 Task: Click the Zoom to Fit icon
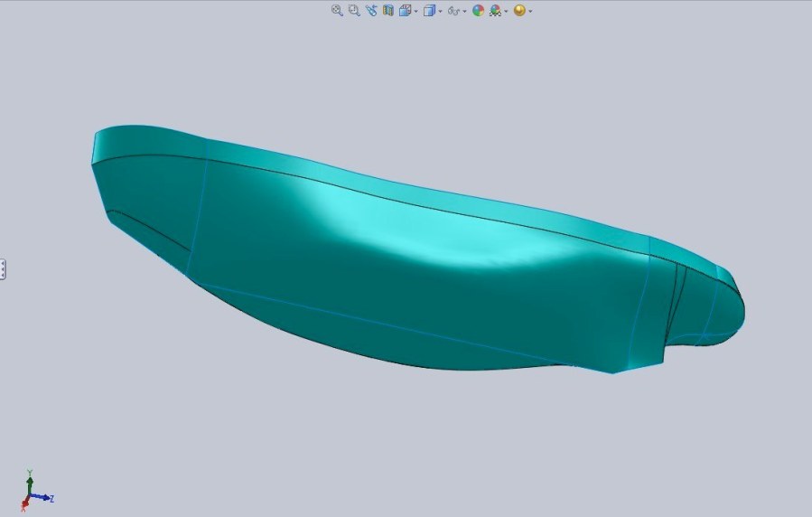[336, 11]
